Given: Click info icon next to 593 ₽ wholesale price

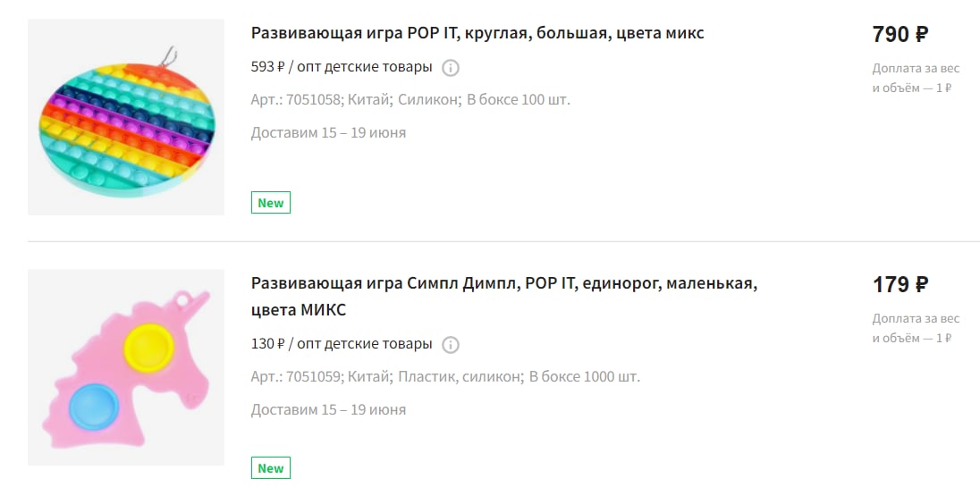Looking at the screenshot, I should [451, 67].
